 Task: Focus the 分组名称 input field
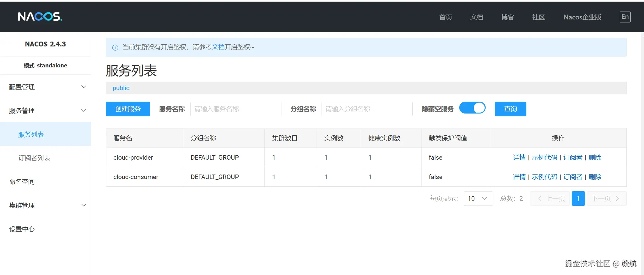pyautogui.click(x=367, y=109)
